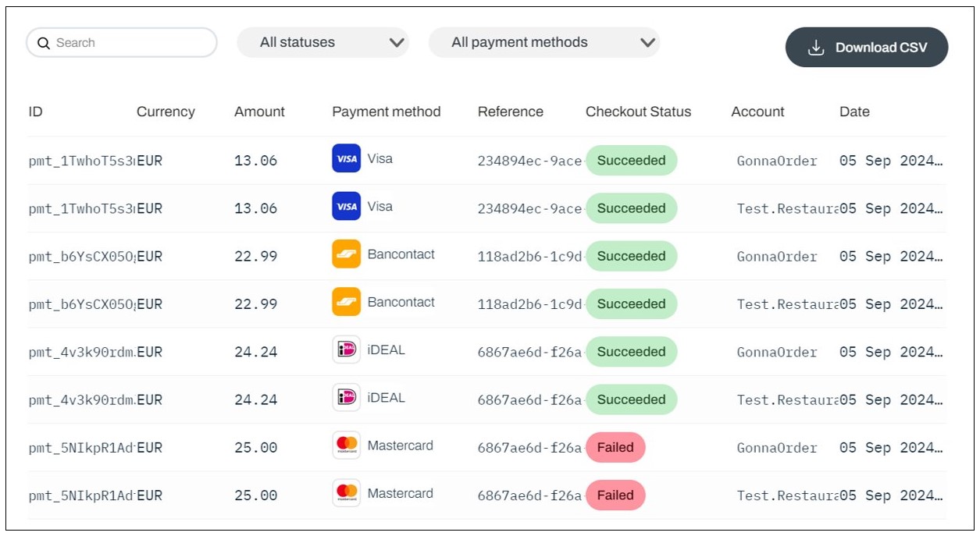Click the Test.Restaurant account in the Bancontact row
980x536 pixels.
[788, 305]
